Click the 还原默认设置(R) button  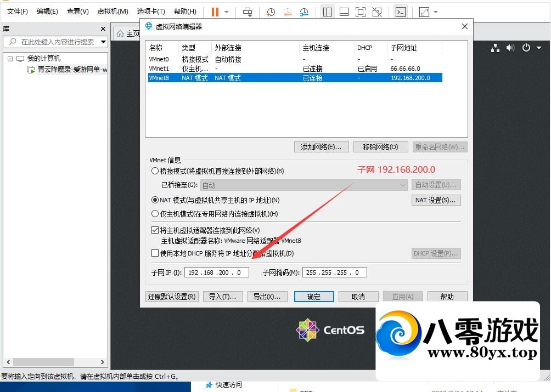click(x=172, y=297)
